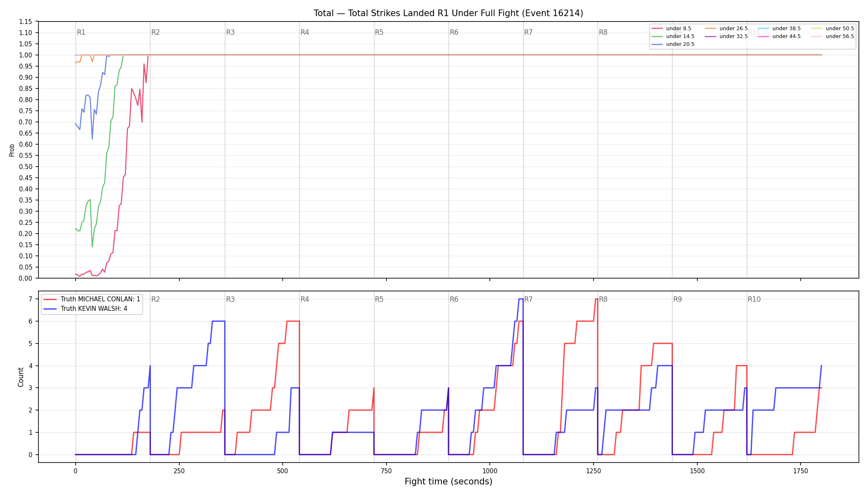Click the R8 round marker in top chart
The width and height of the screenshot is (868, 496).
603,32
